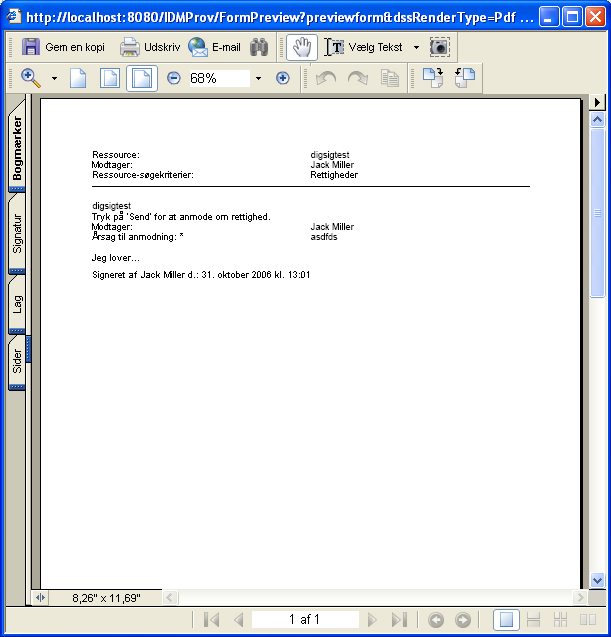The image size is (611, 637).
Task: Select the Snapshot camera tool
Action: (x=440, y=47)
